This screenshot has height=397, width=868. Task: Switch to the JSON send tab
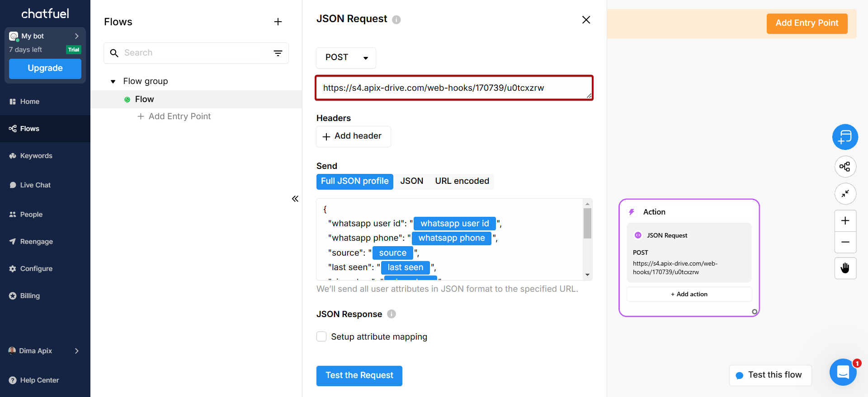pos(412,182)
